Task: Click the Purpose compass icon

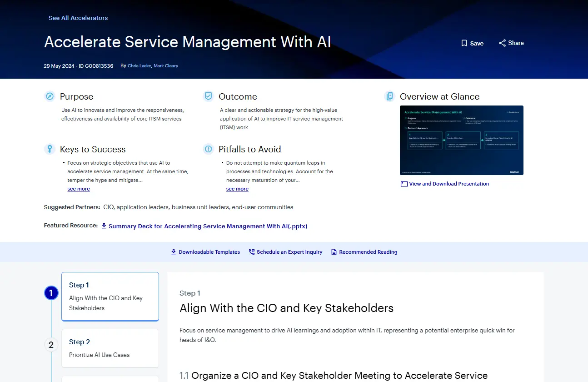Action: pos(50,96)
